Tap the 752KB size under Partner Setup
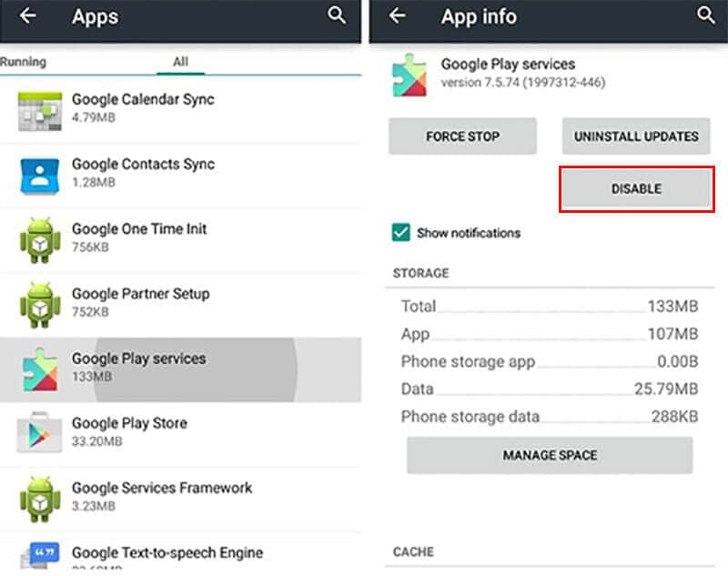728x576 pixels. (90, 311)
